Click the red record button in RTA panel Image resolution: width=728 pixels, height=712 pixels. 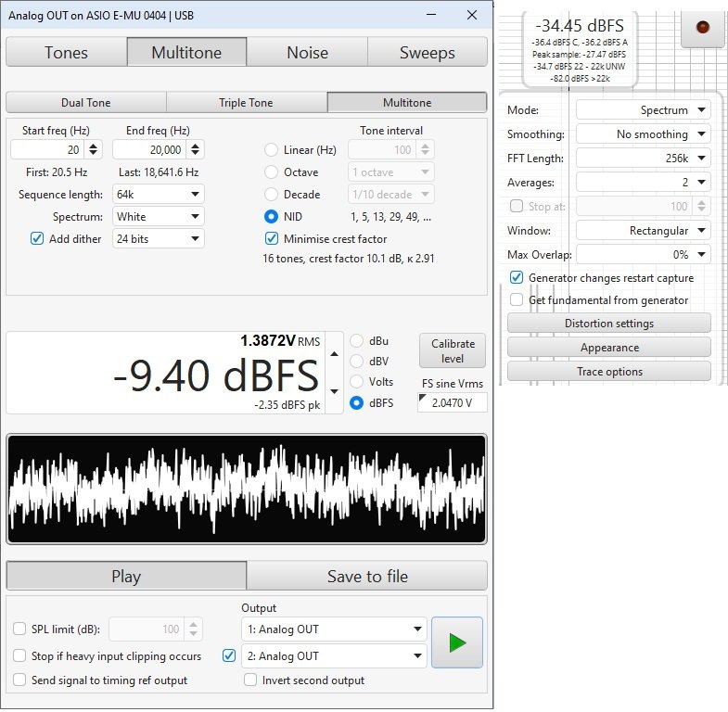702,27
